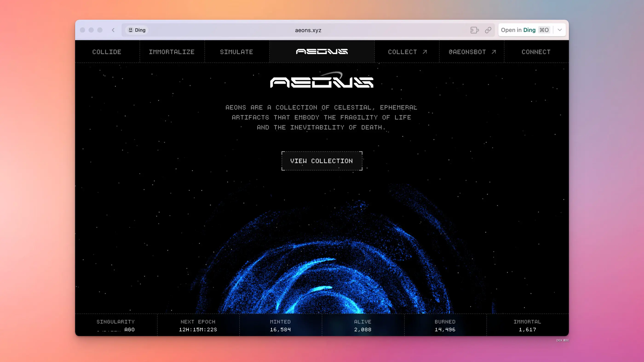Screen dimensions: 644x362
Task: Open the COLLIDE nav tab
Action: (x=107, y=52)
